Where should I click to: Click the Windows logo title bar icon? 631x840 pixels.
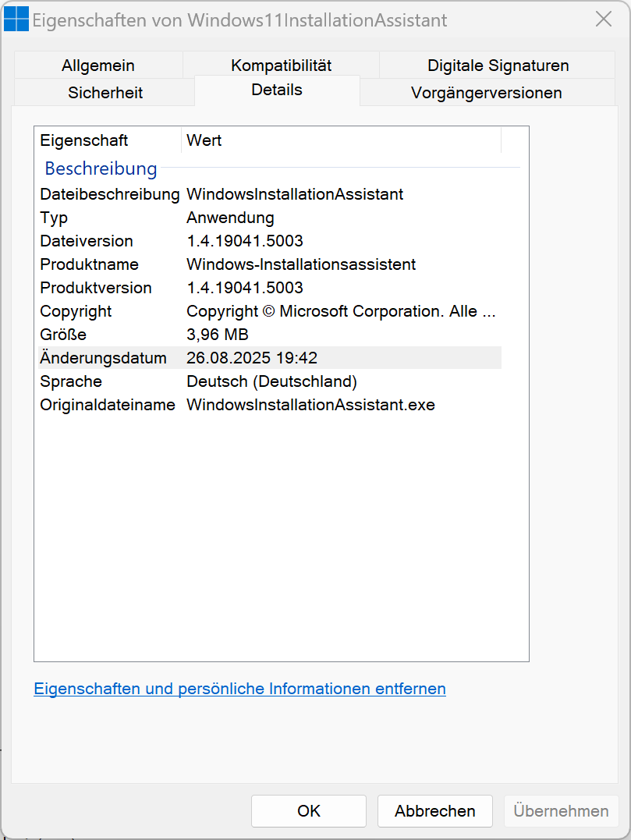click(16, 19)
